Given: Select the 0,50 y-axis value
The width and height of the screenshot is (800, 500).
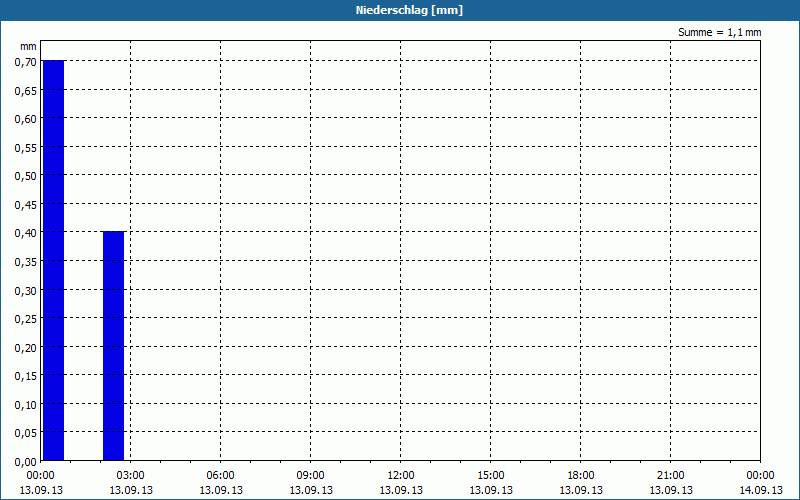Looking at the screenshot, I should tap(26, 176).
